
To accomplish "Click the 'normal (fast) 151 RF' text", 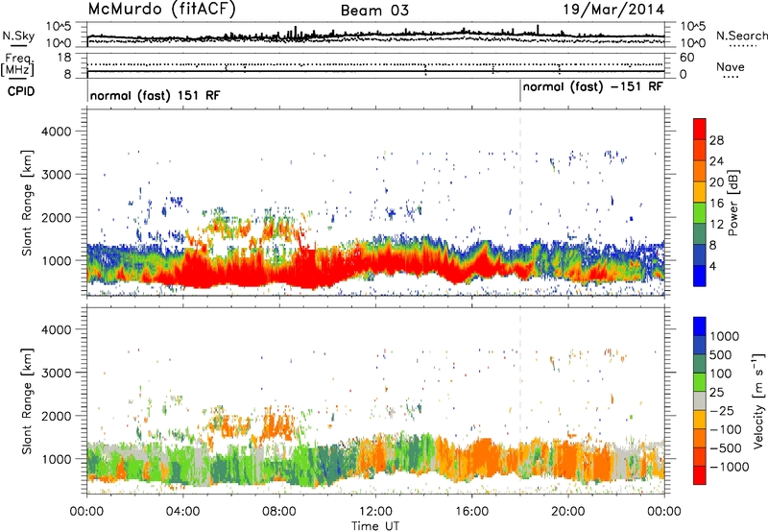I will point(155,95).
